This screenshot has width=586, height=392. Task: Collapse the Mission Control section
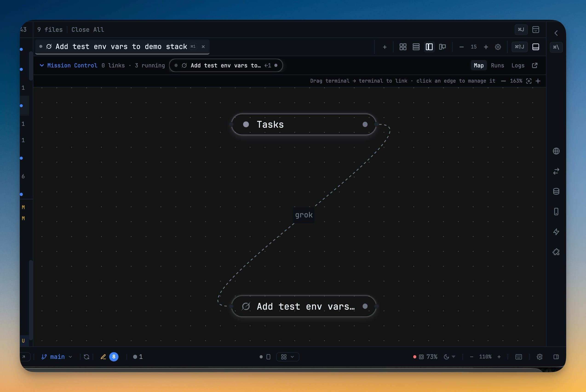pos(42,66)
